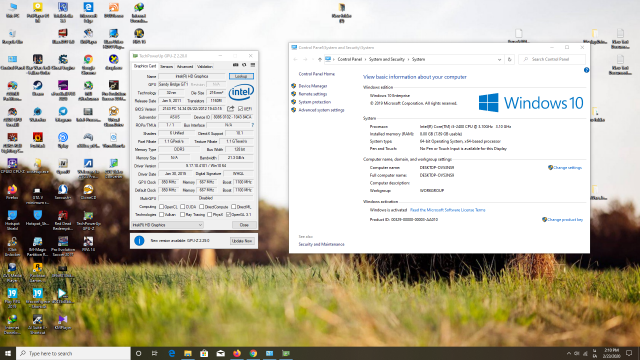Toggle the PhysX checkbox

coord(209,215)
